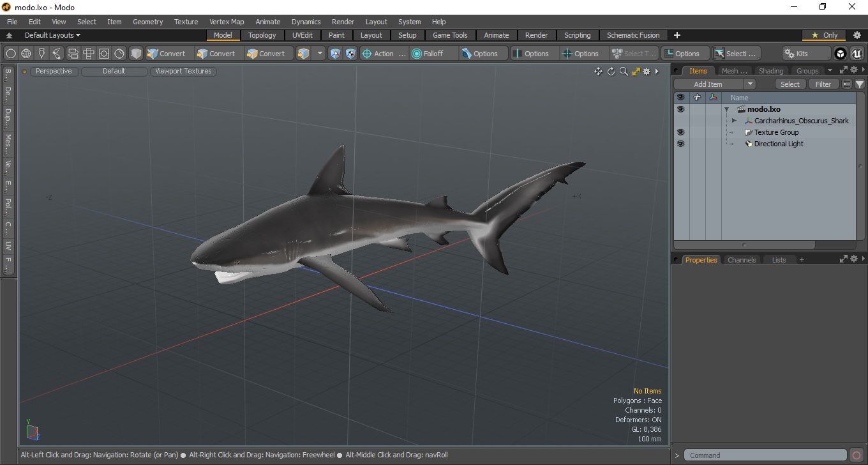Hide the Directional Light item

[680, 144]
